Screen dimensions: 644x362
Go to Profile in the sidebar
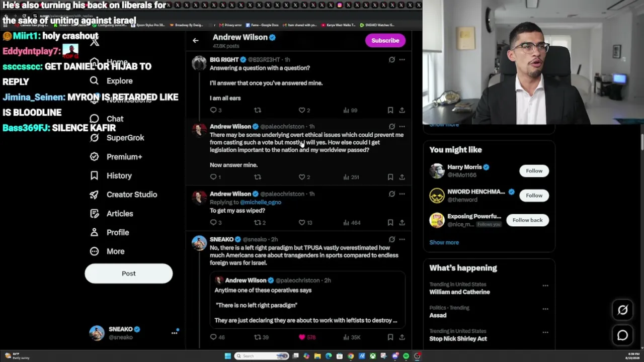pyautogui.click(x=109, y=232)
